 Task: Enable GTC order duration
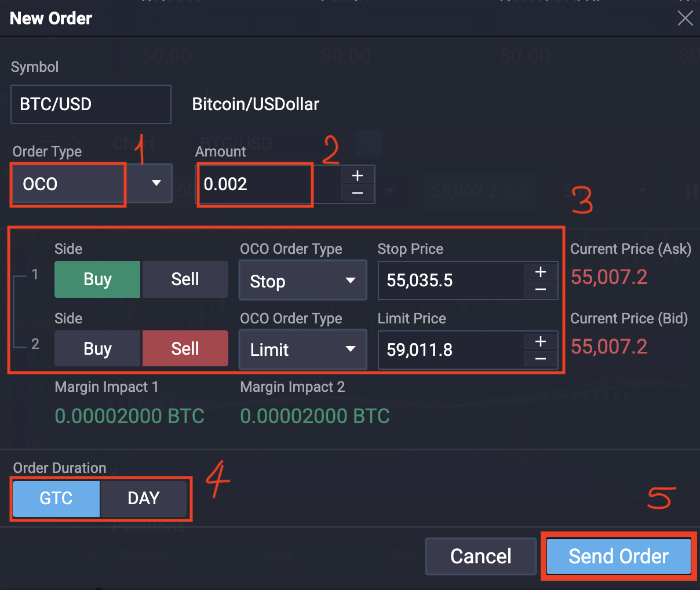point(56,498)
